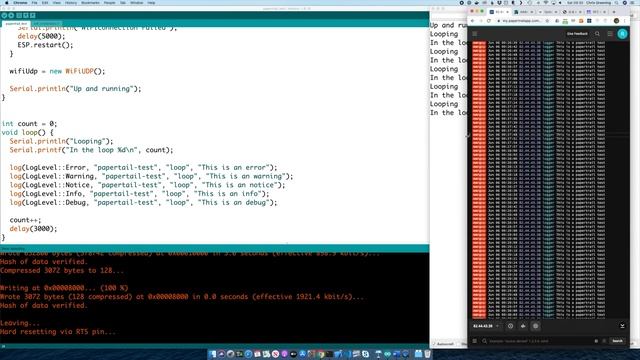Image resolution: width=640 pixels, height=360 pixels.
Task: Open the Window menu
Action: (136, 2)
